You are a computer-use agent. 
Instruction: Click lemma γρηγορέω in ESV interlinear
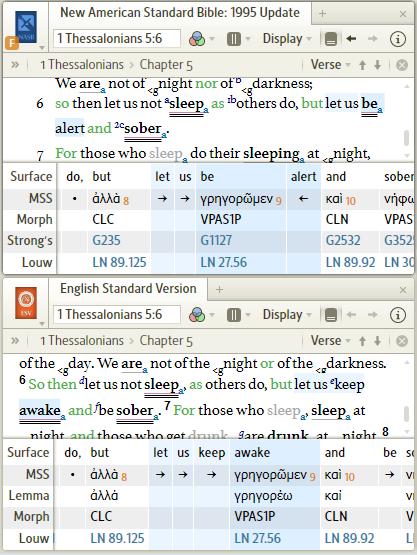pos(263,496)
